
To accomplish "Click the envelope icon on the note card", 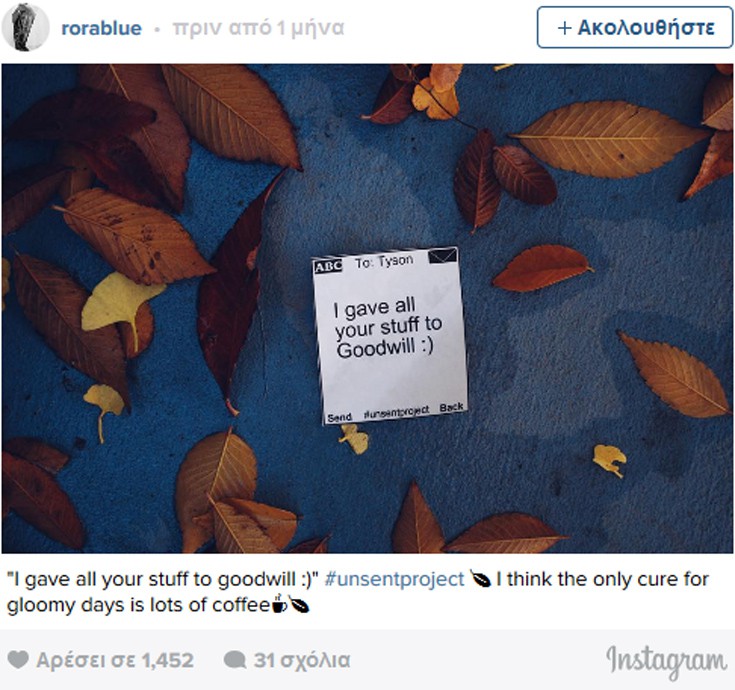I will coord(442,255).
